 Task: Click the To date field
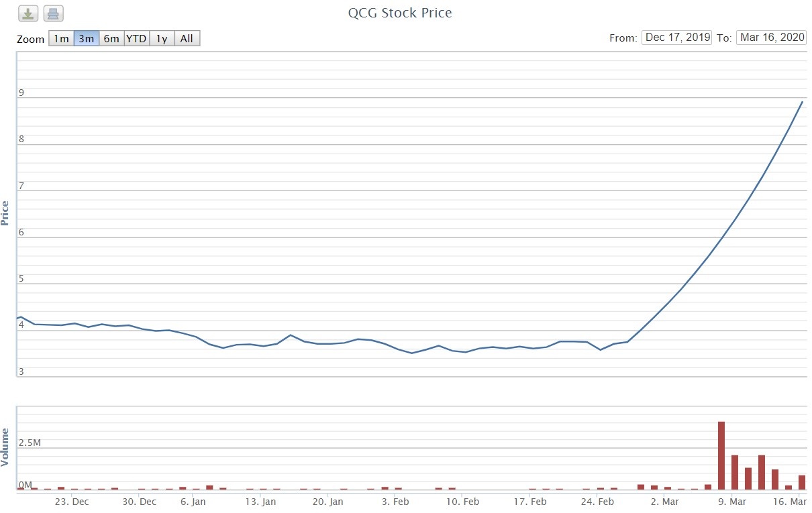coord(770,38)
